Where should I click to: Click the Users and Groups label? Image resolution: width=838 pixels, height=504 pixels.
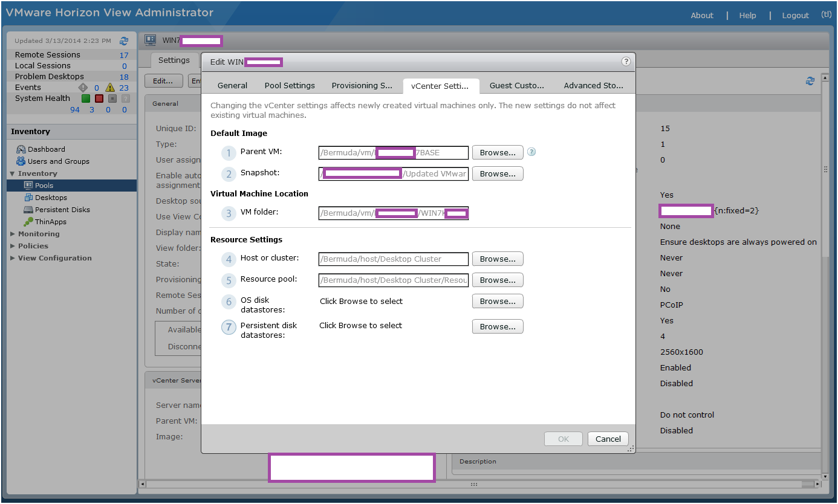click(58, 161)
